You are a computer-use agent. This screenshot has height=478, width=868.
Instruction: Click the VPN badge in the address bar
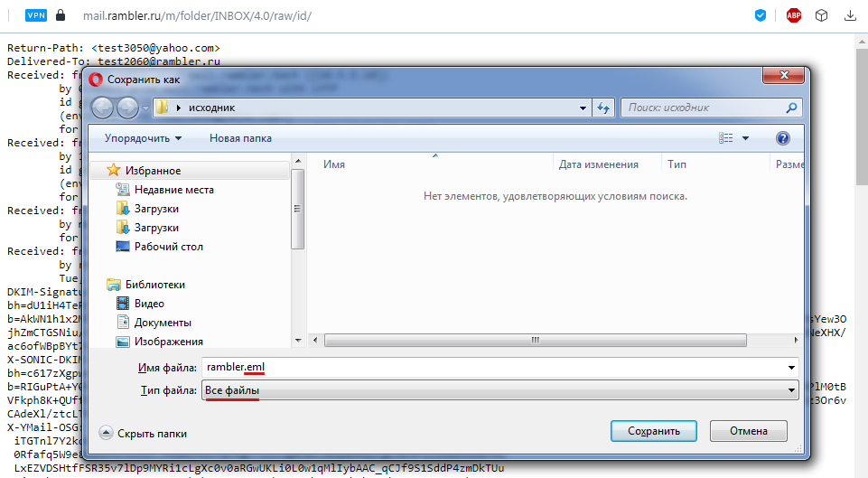click(36, 15)
